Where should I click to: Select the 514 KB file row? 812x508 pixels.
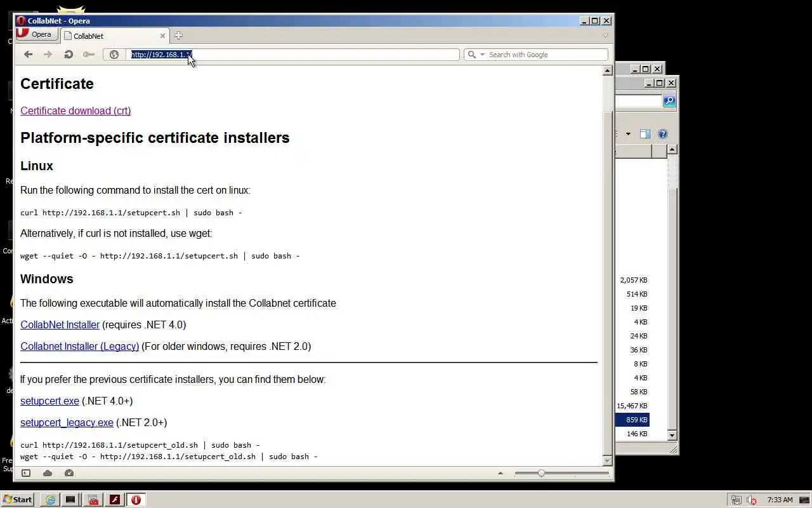[632, 294]
